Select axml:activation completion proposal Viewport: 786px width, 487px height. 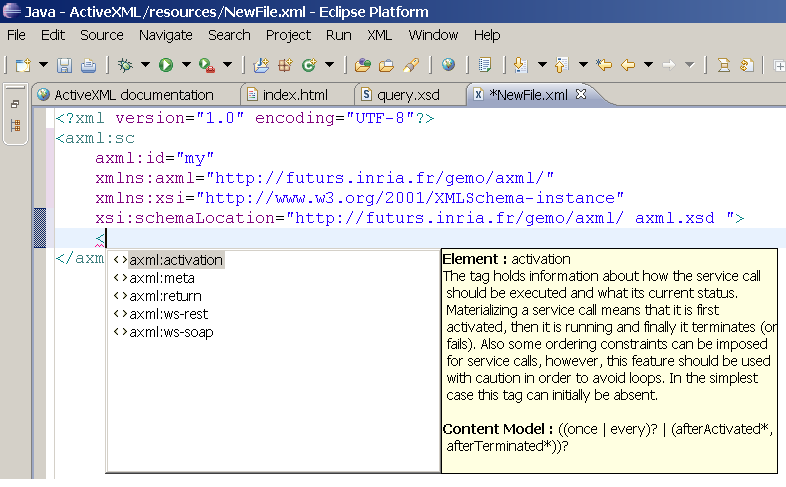[168, 260]
